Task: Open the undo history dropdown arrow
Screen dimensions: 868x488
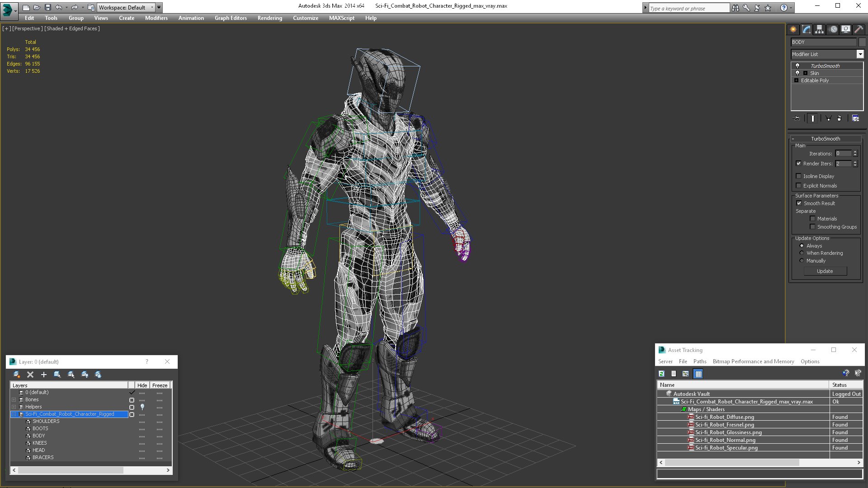Action: pos(66,8)
